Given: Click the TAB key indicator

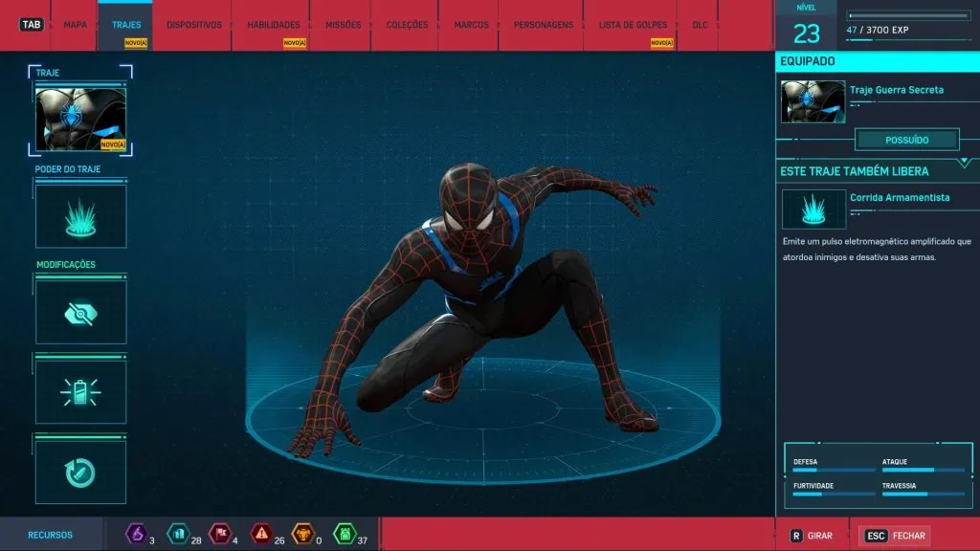Looking at the screenshot, I should [32, 25].
